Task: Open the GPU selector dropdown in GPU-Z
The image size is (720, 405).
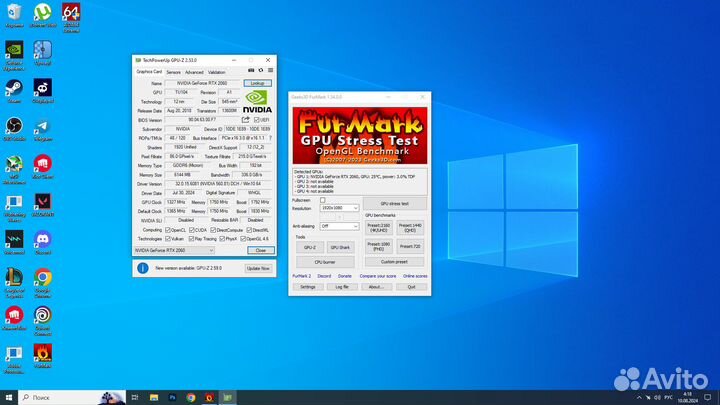Action: click(x=175, y=251)
